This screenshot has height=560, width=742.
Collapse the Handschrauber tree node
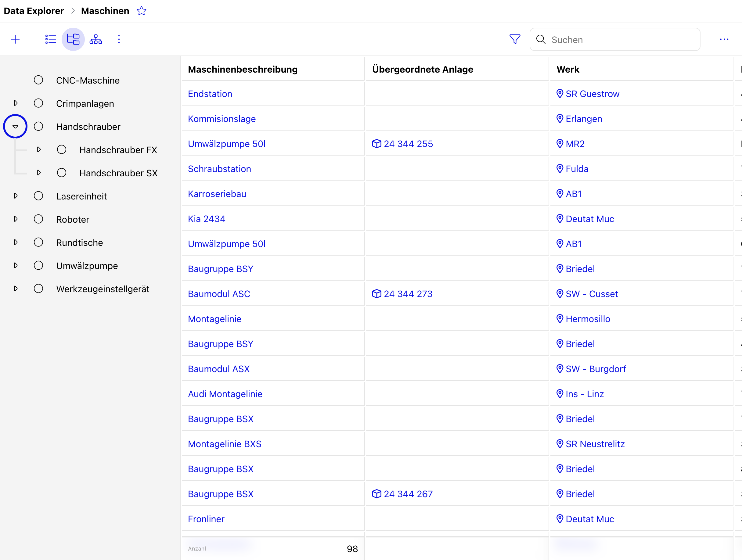pyautogui.click(x=15, y=126)
